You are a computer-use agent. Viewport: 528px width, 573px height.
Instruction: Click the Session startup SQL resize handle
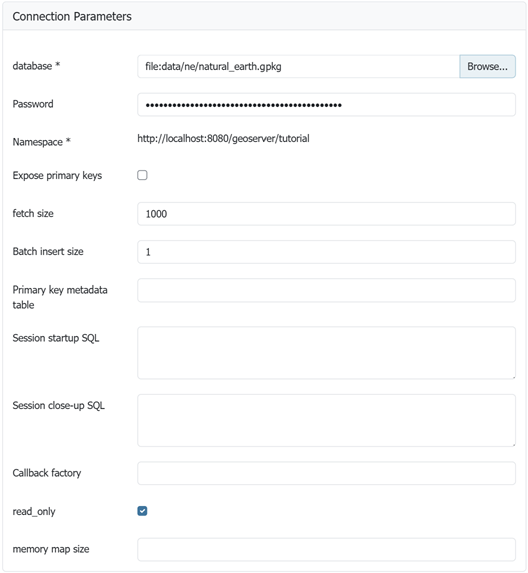click(x=513, y=376)
